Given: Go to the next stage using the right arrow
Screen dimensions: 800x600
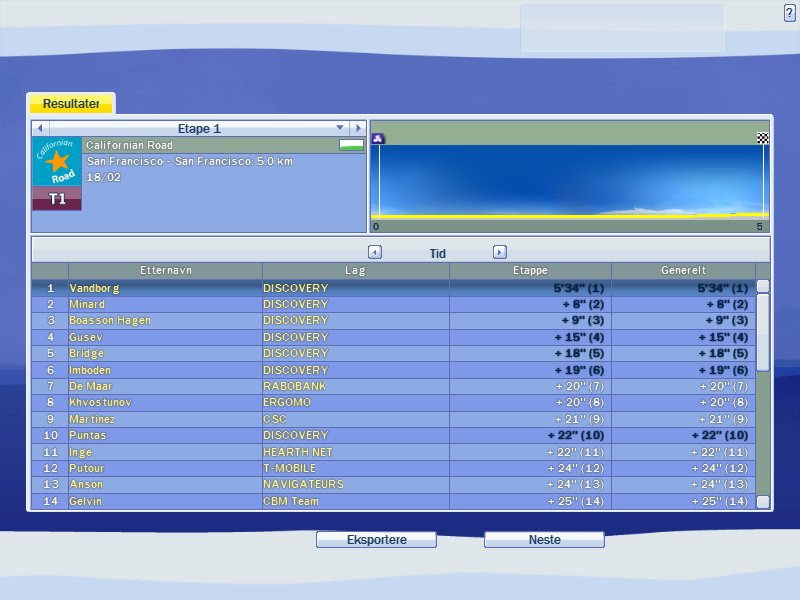Looking at the screenshot, I should tap(357, 128).
